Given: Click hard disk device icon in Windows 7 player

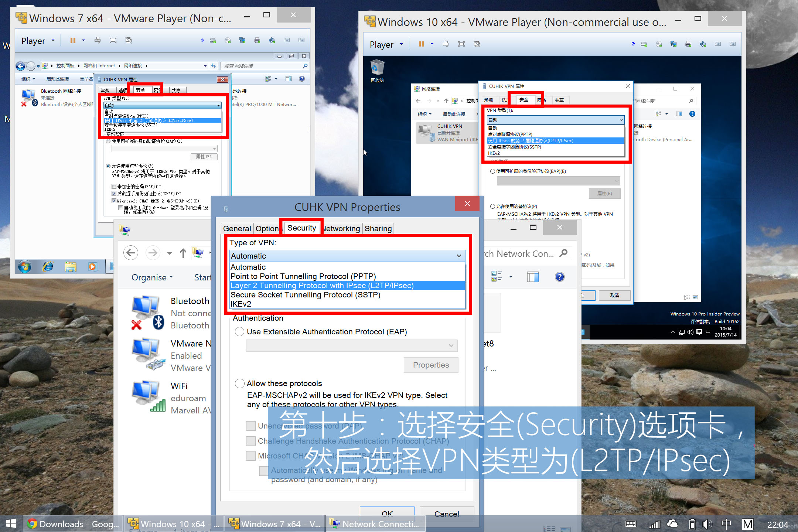Looking at the screenshot, I should point(213,40).
